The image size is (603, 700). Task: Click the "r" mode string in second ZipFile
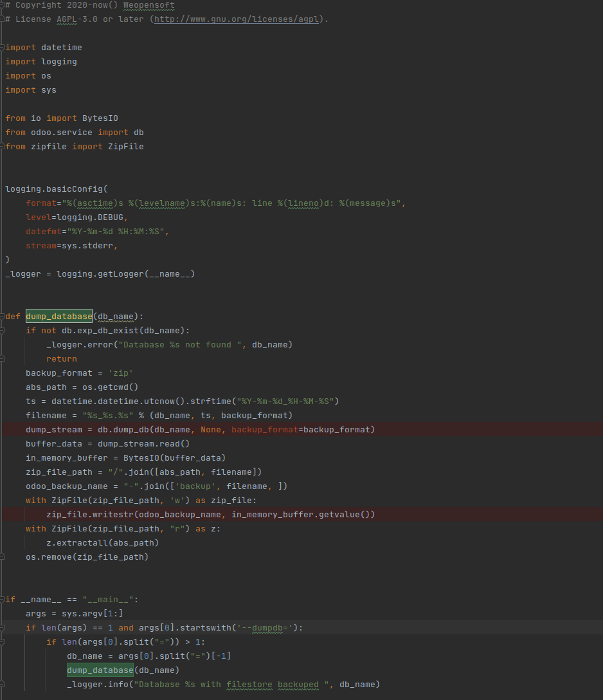tap(177, 529)
